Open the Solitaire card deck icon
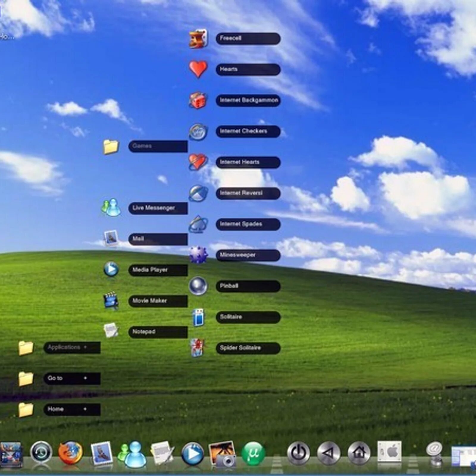 pos(198,317)
